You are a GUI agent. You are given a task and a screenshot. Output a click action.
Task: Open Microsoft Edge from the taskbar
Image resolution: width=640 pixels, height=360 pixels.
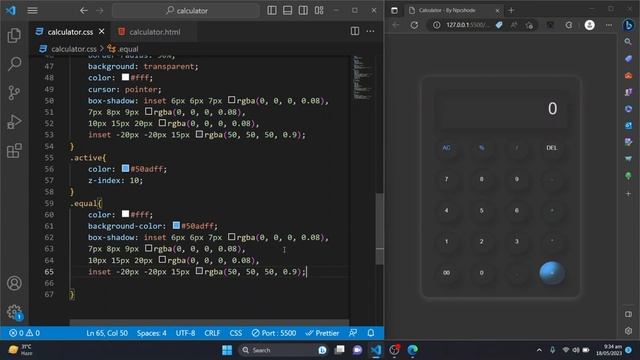pyautogui.click(x=413, y=350)
